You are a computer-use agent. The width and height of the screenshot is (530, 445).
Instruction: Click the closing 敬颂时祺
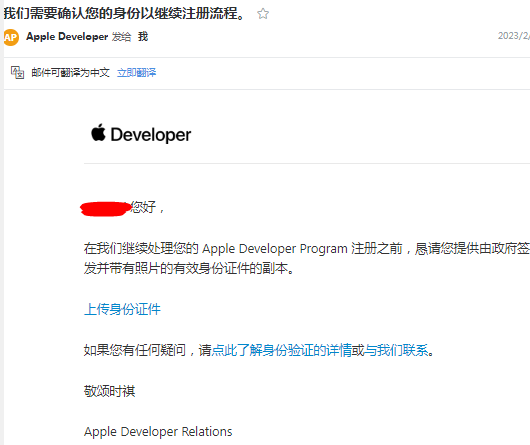110,391
